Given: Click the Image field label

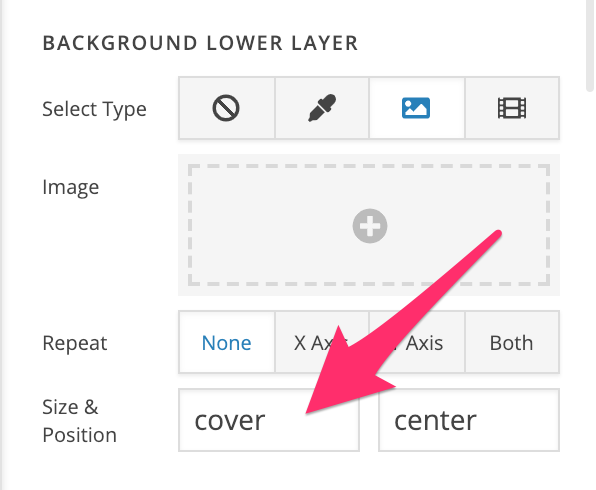Looking at the screenshot, I should 71,187.
